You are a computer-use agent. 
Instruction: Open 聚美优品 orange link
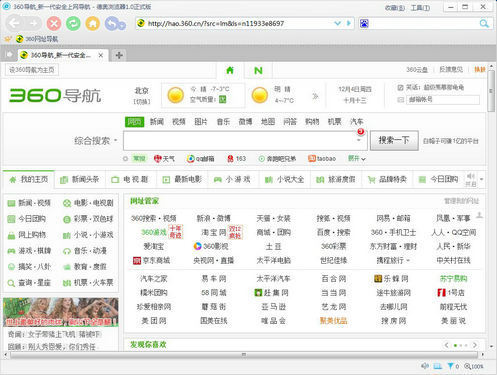click(333, 321)
